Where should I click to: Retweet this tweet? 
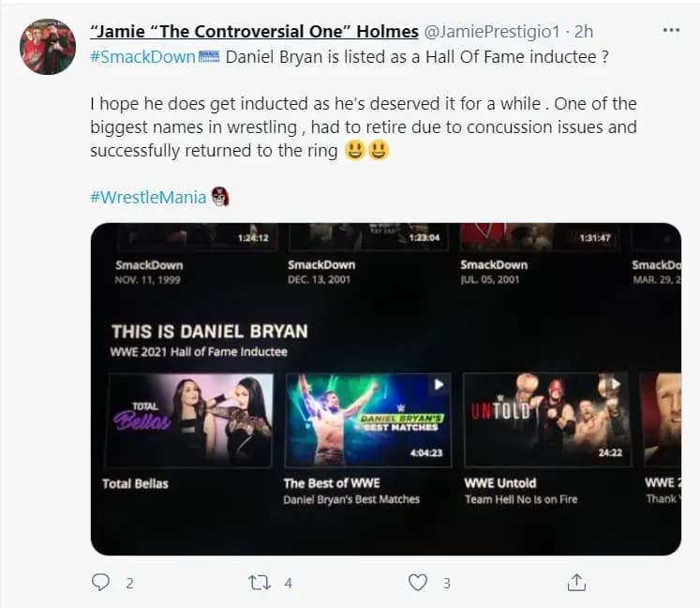pos(260,582)
